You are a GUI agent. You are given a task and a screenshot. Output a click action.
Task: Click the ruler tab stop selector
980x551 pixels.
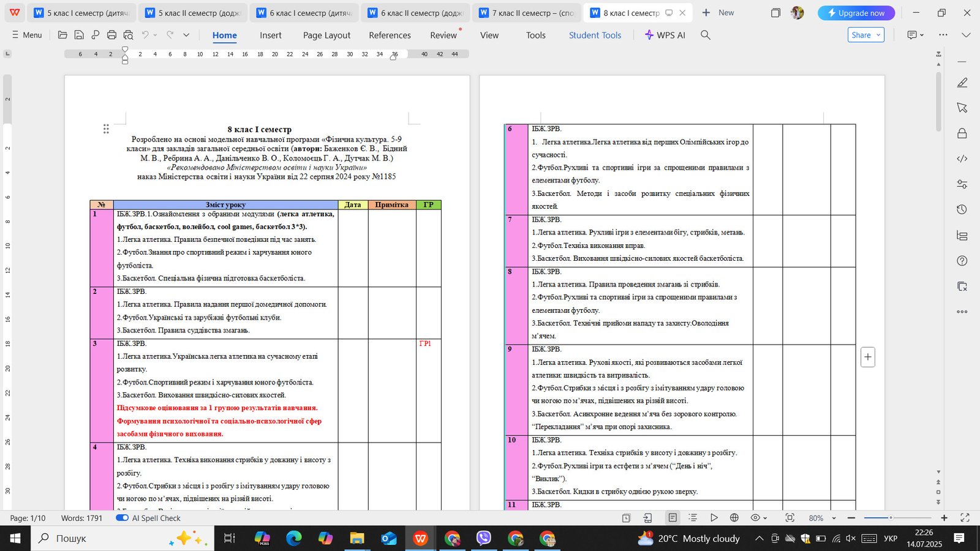pyautogui.click(x=7, y=54)
